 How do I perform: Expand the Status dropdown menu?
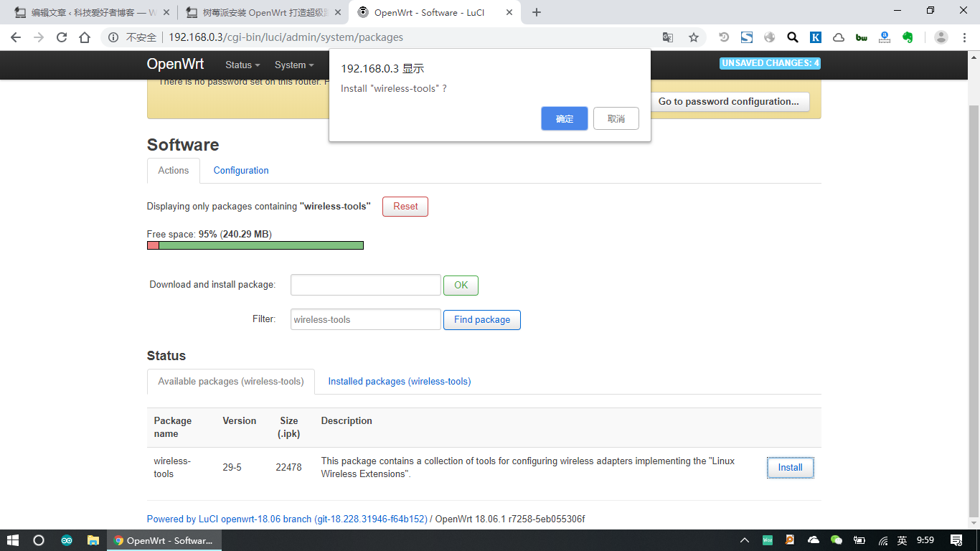(x=242, y=65)
